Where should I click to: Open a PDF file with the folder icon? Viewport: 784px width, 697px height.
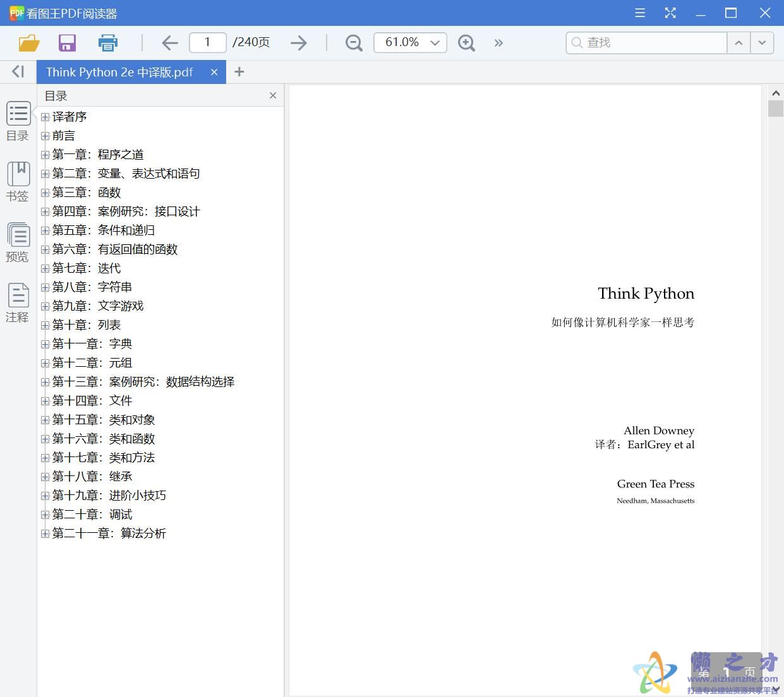coord(28,42)
